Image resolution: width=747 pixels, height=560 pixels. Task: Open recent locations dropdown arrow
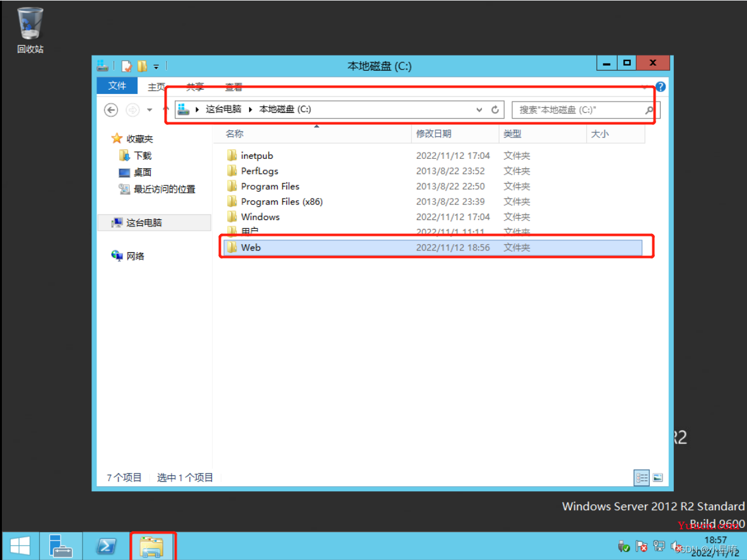(150, 110)
